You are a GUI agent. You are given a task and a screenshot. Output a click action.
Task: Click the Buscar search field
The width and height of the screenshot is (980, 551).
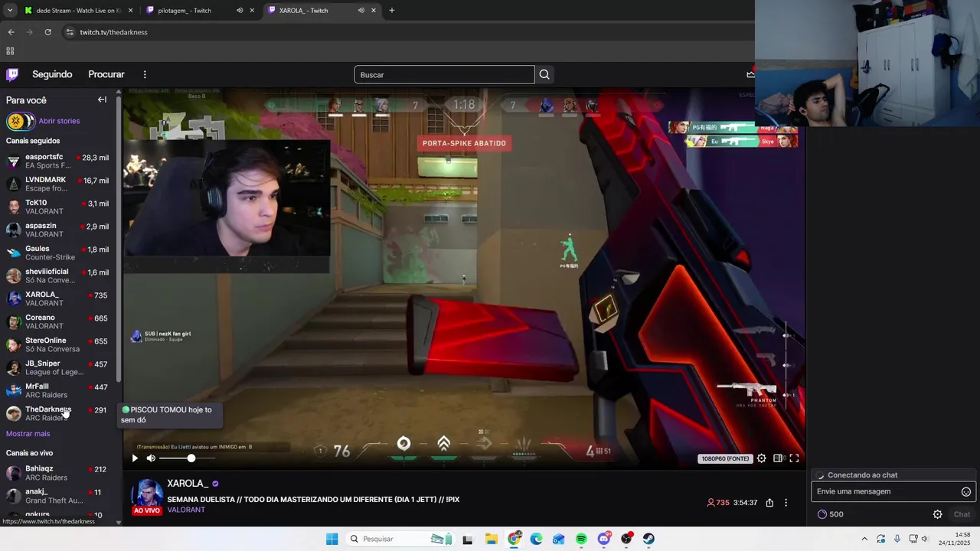pyautogui.click(x=444, y=74)
